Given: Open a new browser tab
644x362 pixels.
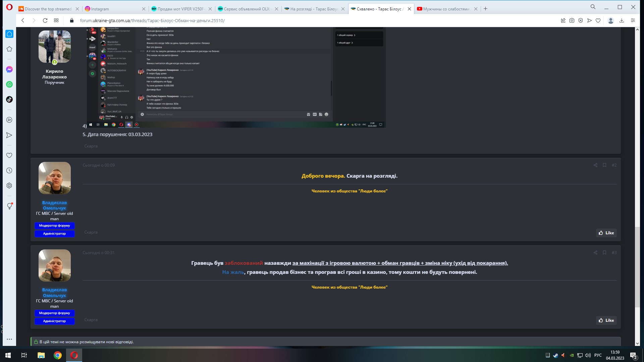Looking at the screenshot, I should [x=485, y=9].
